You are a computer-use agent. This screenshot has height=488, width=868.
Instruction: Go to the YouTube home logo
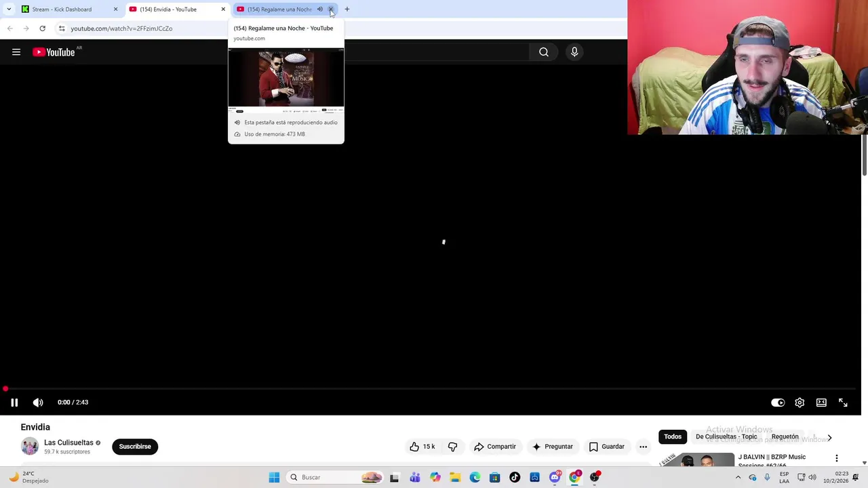54,52
